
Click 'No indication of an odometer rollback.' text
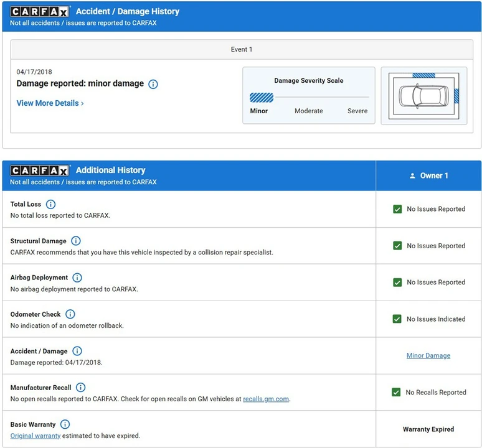click(x=67, y=325)
